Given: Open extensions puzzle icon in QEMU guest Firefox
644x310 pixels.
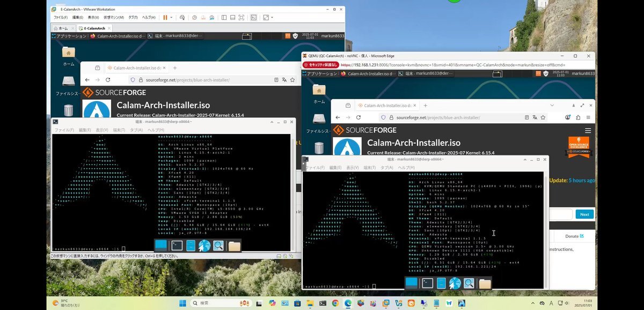Looking at the screenshot, I should click(x=578, y=117).
